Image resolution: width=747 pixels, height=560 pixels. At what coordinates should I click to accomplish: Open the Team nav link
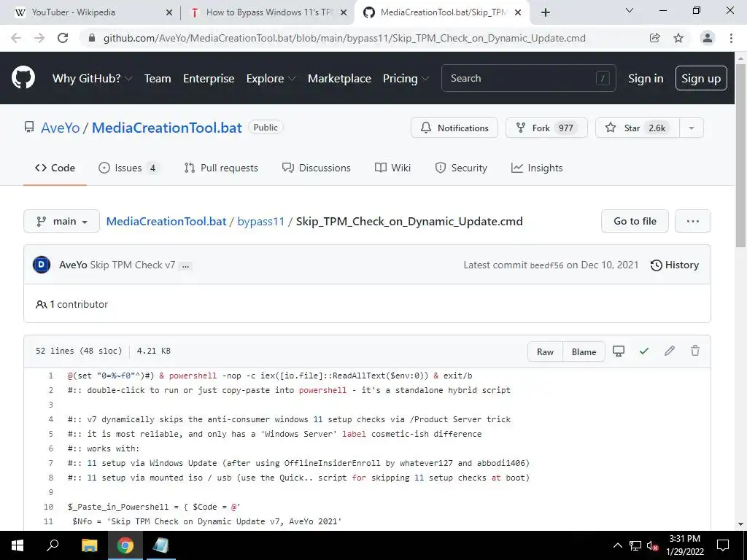click(158, 79)
